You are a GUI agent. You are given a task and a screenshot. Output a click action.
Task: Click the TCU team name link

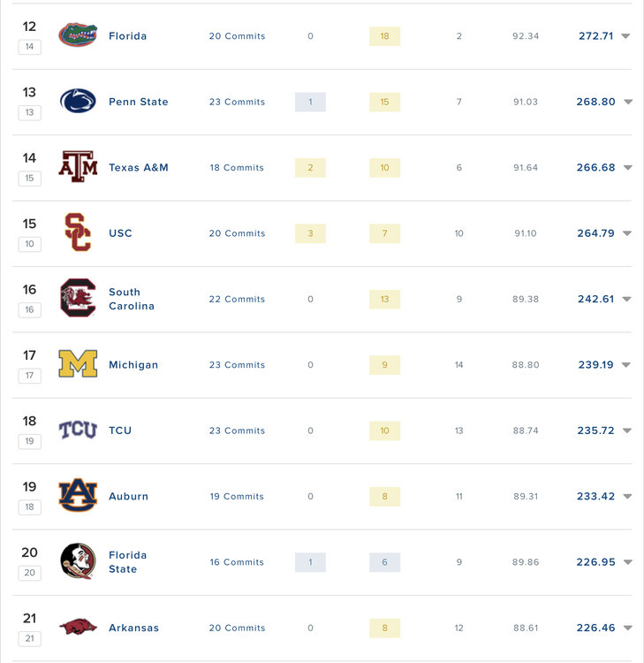[120, 431]
